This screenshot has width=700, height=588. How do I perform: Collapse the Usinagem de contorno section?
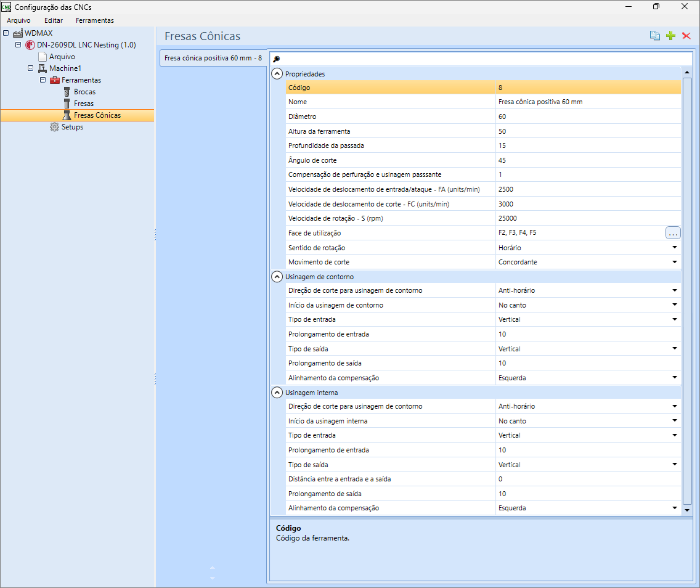tap(277, 277)
